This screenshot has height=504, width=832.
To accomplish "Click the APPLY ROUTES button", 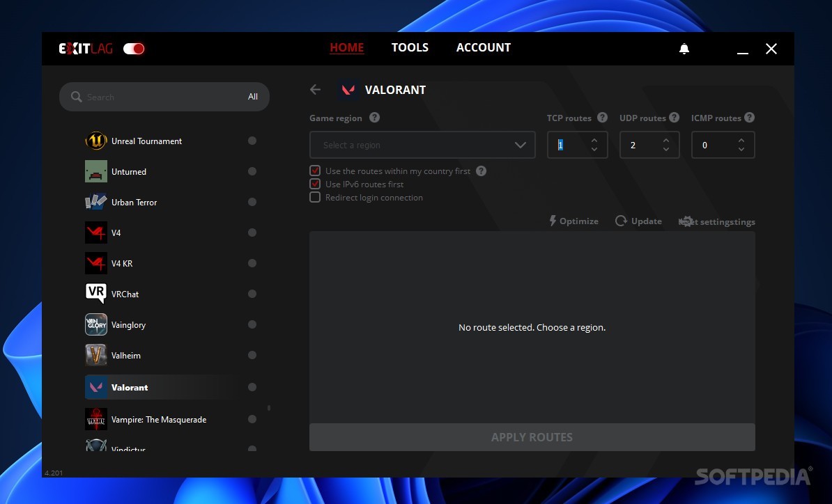I will [x=532, y=437].
